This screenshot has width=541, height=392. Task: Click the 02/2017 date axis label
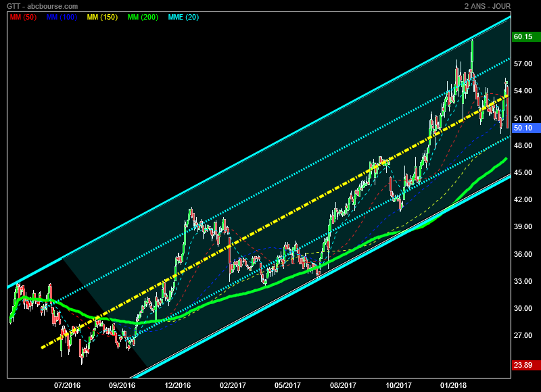pyautogui.click(x=233, y=385)
